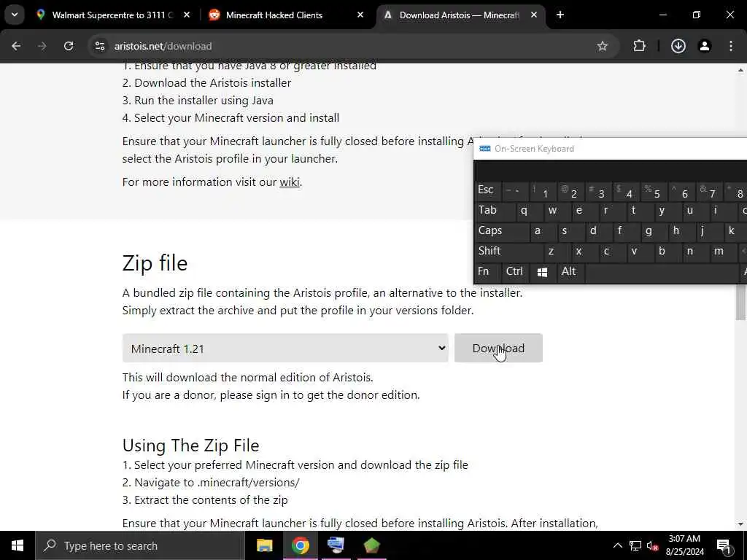Screen dimensions: 747x560
Task: Click the aristois.net/download address bar
Action: pyautogui.click(x=352, y=46)
